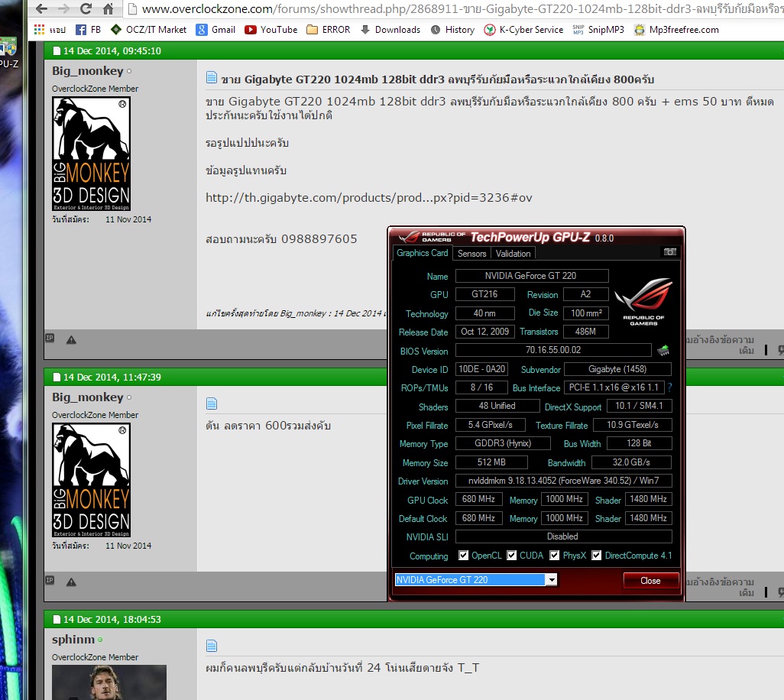Open the OCZ/IT Market bookmark

148,30
